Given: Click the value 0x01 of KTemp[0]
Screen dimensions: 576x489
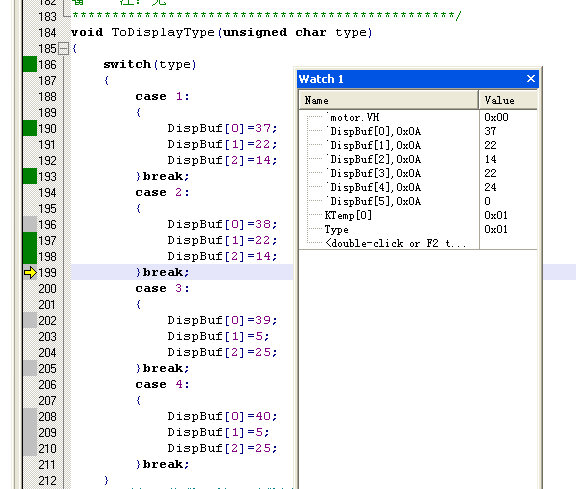Looking at the screenshot, I should click(x=496, y=215).
